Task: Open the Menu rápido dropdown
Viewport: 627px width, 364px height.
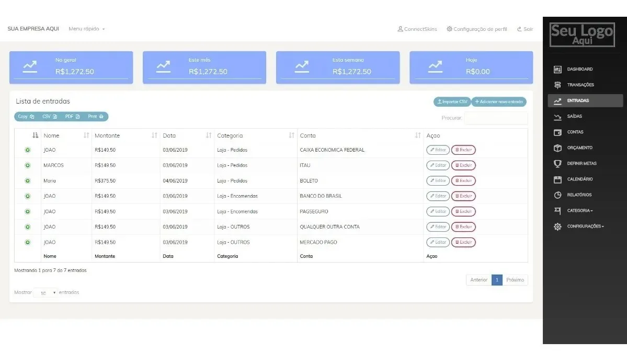Action: pos(87,29)
